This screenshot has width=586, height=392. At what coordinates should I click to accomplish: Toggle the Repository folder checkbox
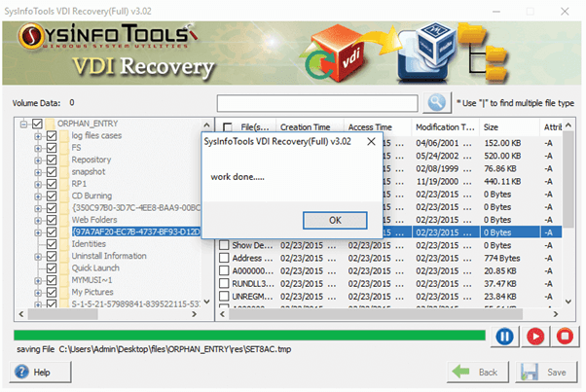coord(52,160)
